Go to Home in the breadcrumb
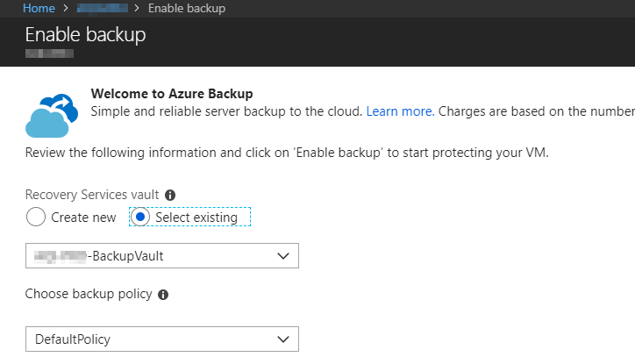The image size is (635, 364). pos(39,9)
